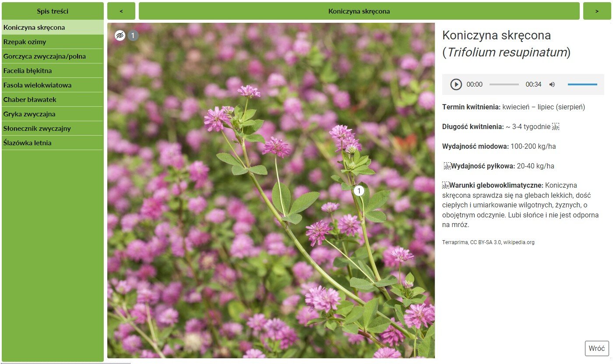Switch to "Gryka zwyczajna"
The image size is (613, 364).
[x=52, y=114]
